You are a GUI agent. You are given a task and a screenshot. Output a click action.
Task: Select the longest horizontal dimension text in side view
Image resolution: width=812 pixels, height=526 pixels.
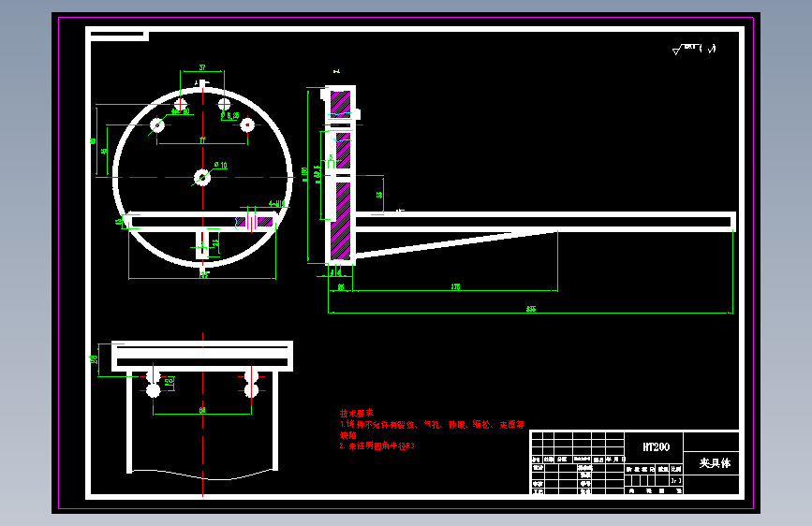(x=531, y=309)
